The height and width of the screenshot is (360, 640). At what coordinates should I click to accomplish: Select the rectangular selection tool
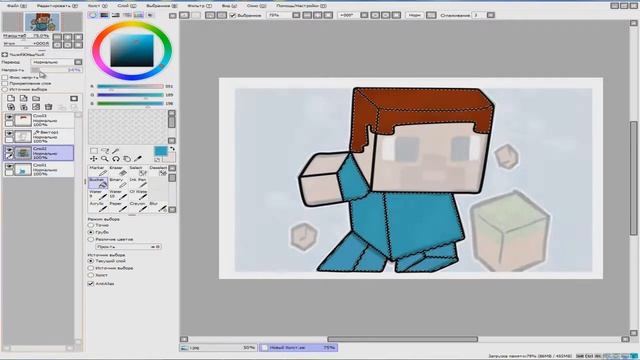pyautogui.click(x=94, y=151)
